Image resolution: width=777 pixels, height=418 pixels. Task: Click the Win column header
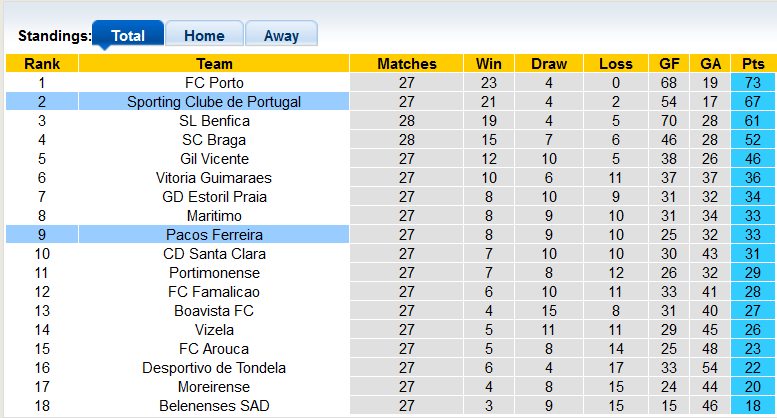point(489,64)
